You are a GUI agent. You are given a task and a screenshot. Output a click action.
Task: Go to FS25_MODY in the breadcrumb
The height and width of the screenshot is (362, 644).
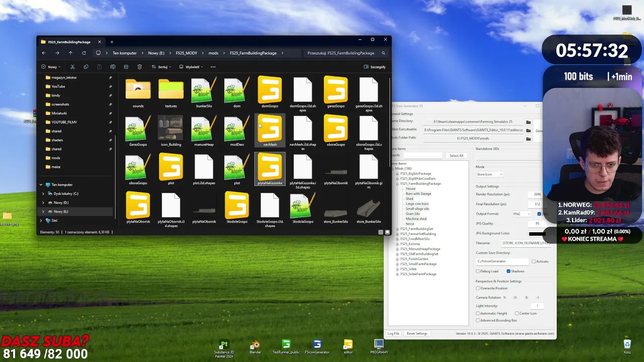187,53
